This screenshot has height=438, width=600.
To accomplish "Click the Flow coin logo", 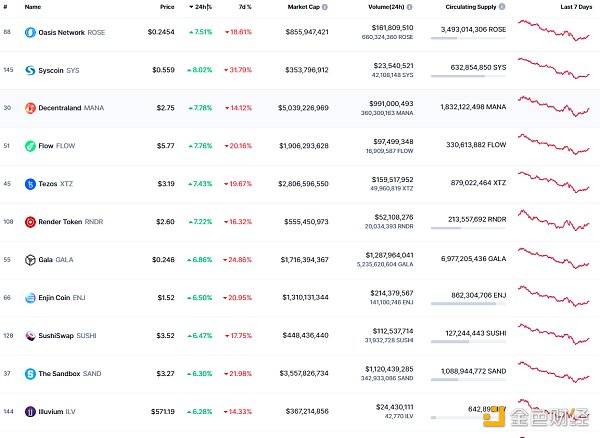I will coord(30,145).
